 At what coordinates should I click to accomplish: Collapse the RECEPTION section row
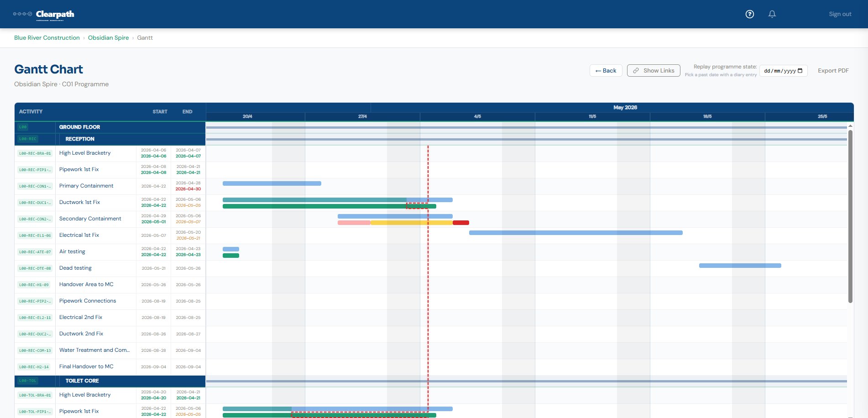pyautogui.click(x=110, y=139)
